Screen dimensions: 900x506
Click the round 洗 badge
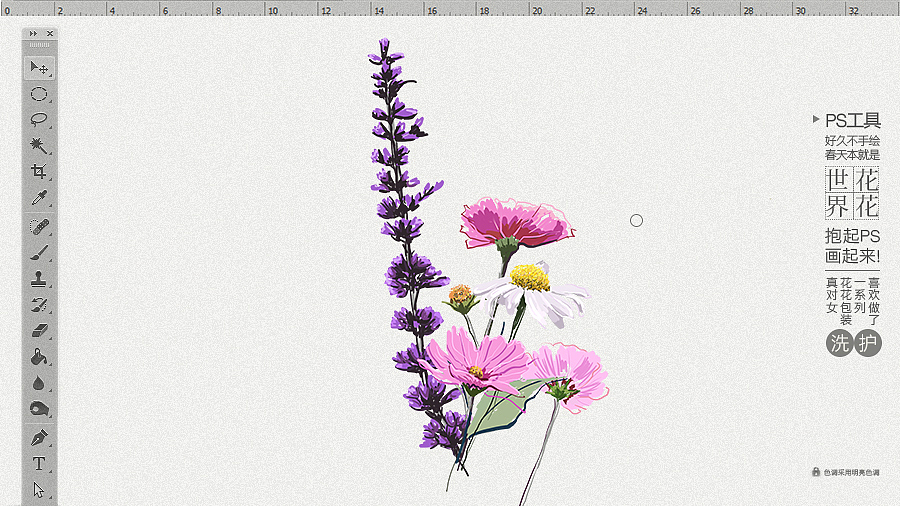[840, 343]
